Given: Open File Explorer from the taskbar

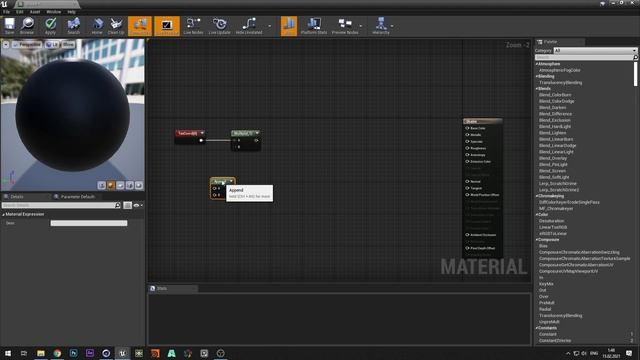Looking at the screenshot, I should coord(41,353).
